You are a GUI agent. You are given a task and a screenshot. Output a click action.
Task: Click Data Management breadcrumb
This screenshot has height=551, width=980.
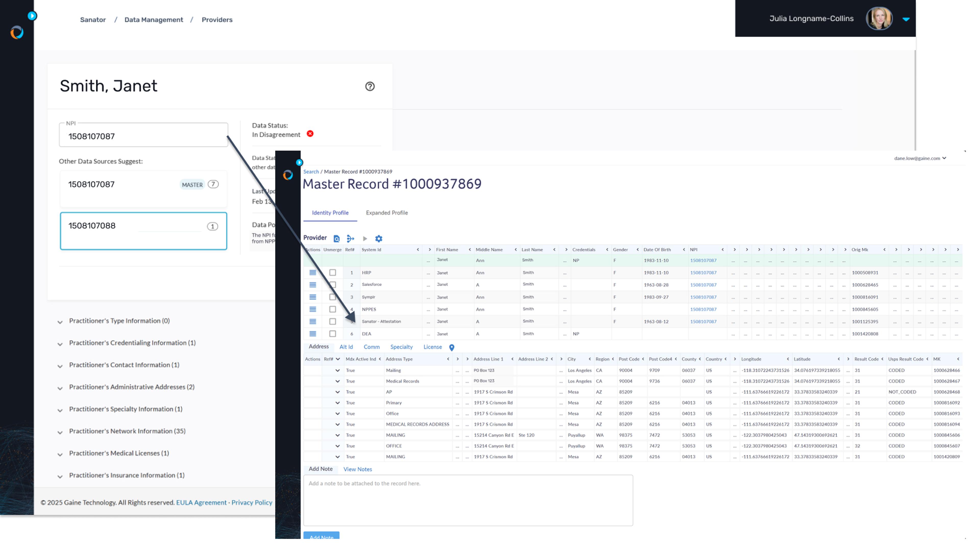point(154,19)
